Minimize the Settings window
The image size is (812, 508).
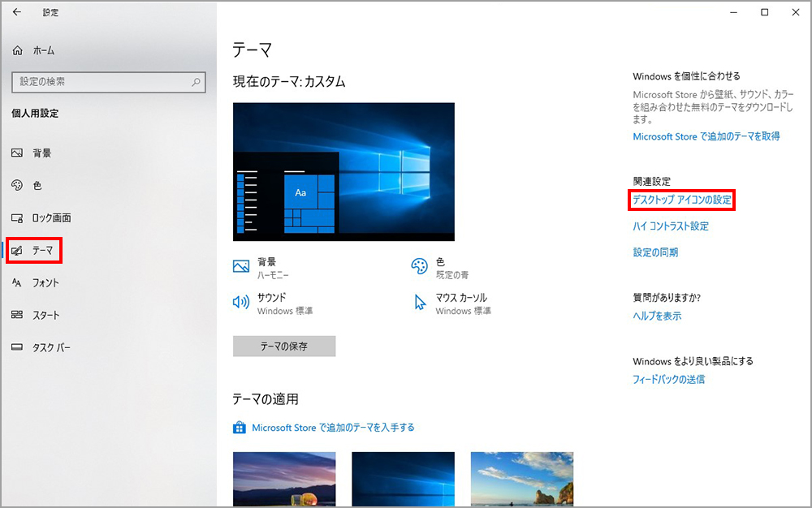pyautogui.click(x=733, y=12)
